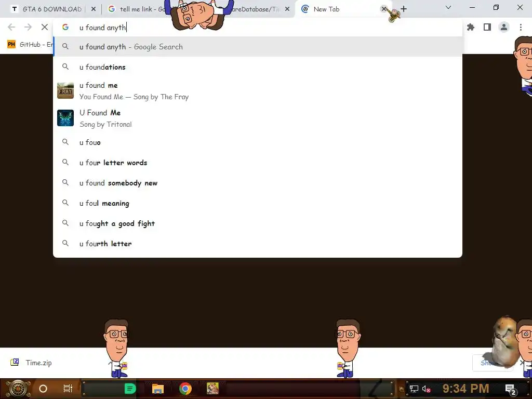The height and width of the screenshot is (399, 532).
Task: Click the 9:34 PM taskbar clock
Action: [x=465, y=389]
